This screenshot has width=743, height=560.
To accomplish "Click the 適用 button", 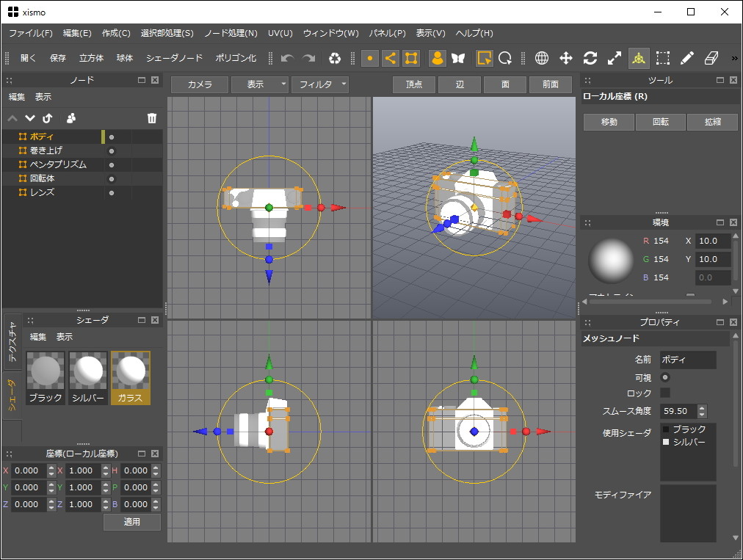I will 131,522.
